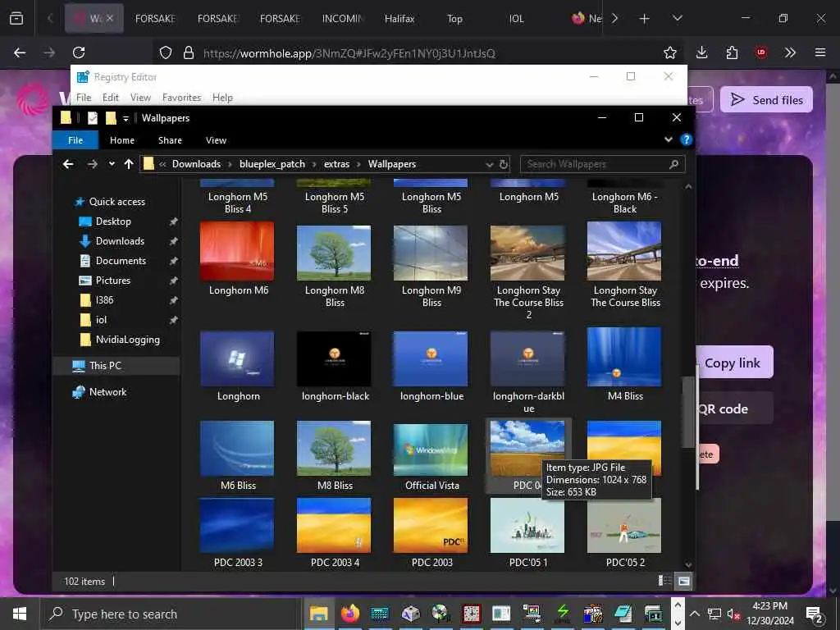The width and height of the screenshot is (840, 630).
Task: Click blueplex_patch in the breadcrumb path
Action: [x=272, y=164]
